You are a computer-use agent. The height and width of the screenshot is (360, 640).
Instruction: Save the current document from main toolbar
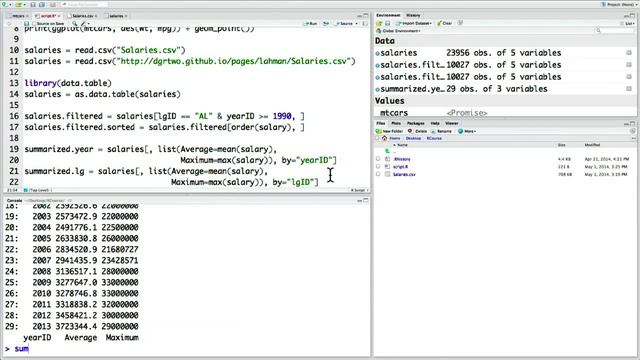(x=33, y=4)
